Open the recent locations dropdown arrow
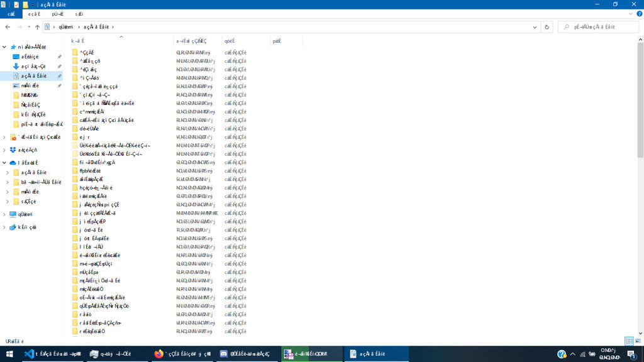The image size is (644, 362). [29, 27]
